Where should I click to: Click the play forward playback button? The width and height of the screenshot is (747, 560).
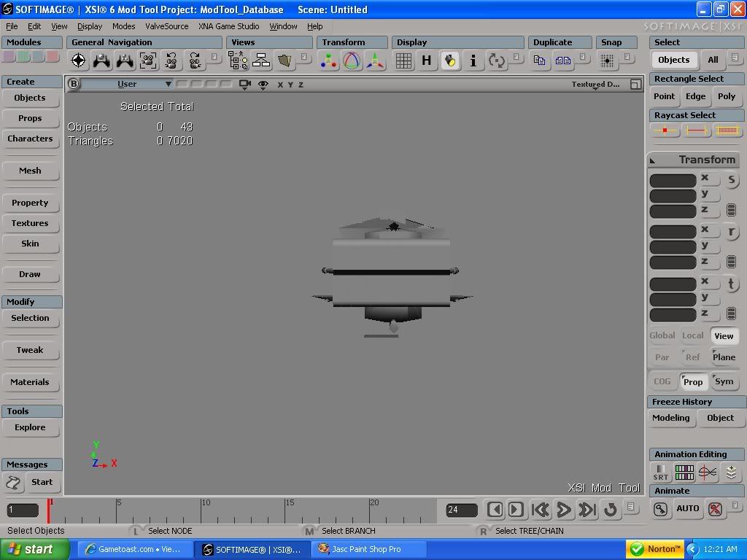click(564, 510)
